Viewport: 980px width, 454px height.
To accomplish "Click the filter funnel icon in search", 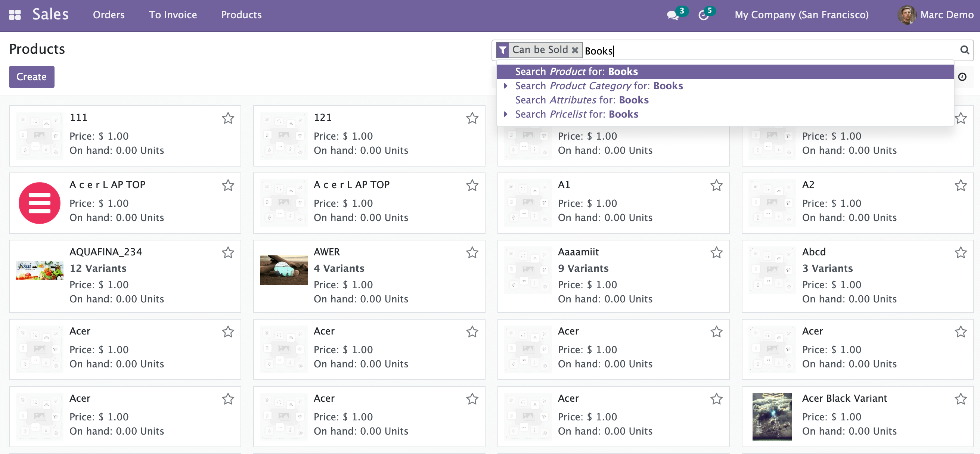I will point(503,50).
